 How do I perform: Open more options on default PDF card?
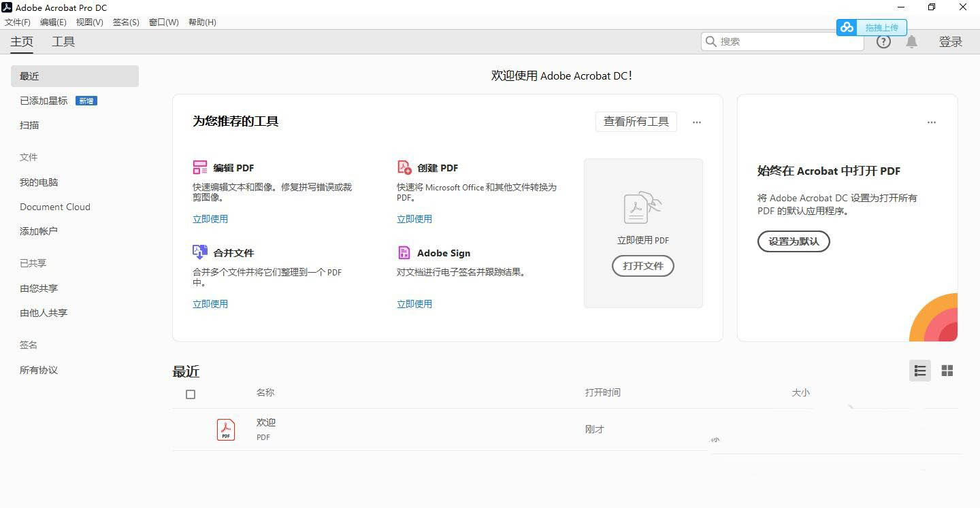click(931, 122)
